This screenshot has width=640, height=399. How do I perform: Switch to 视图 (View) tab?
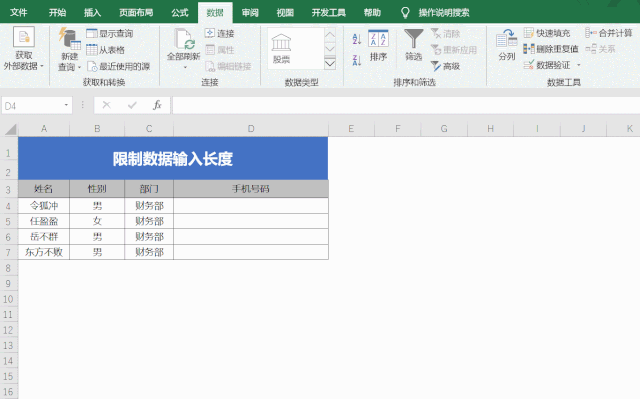(x=285, y=13)
